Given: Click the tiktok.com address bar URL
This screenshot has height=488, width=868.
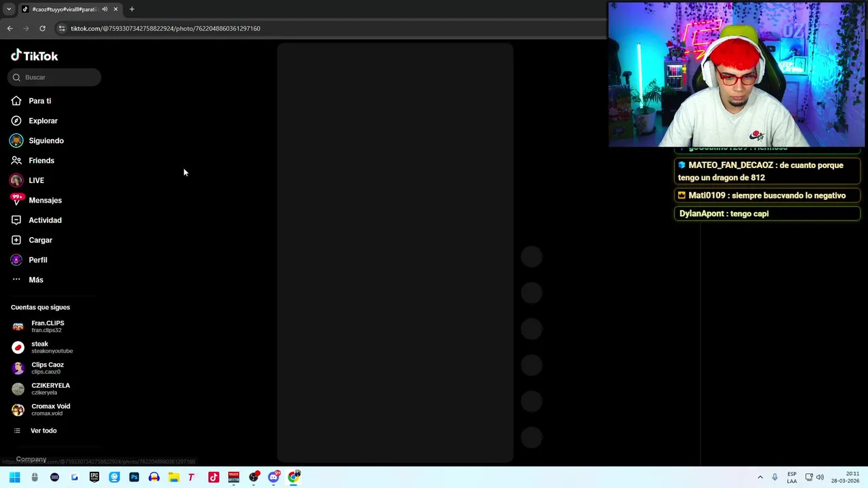Looking at the screenshot, I should point(165,28).
